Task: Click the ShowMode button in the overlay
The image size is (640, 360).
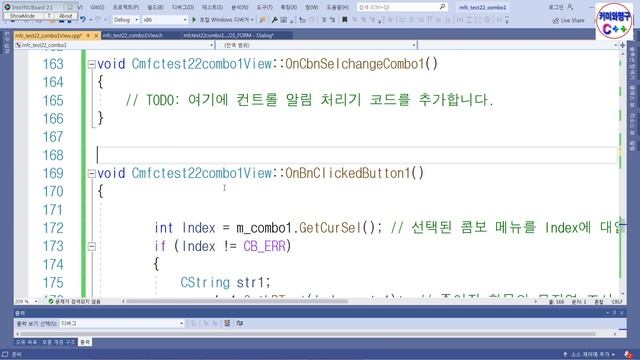Action: (x=22, y=16)
